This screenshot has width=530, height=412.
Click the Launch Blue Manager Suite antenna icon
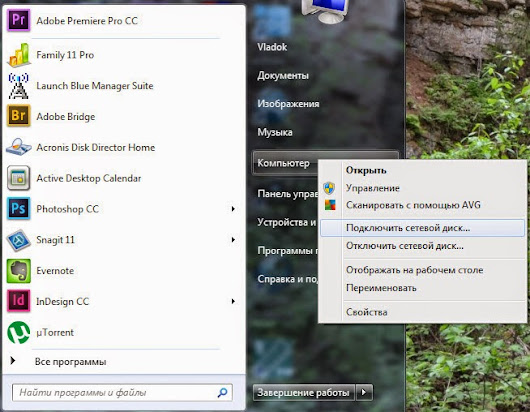[19, 86]
